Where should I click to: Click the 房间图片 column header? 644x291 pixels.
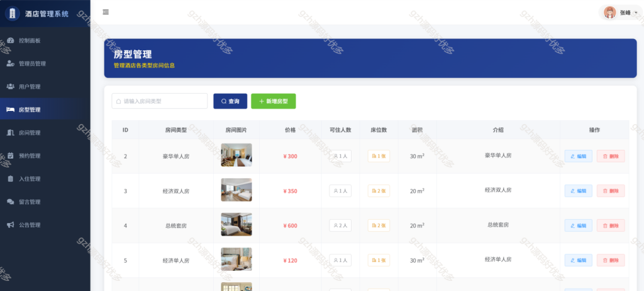tap(236, 130)
